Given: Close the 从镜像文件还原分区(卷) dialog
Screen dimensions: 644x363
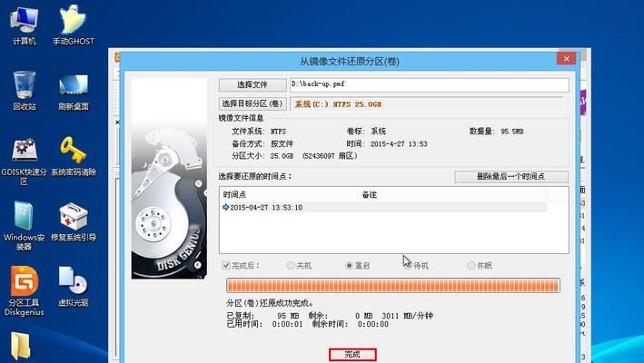Looking at the screenshot, I should coord(566,59).
